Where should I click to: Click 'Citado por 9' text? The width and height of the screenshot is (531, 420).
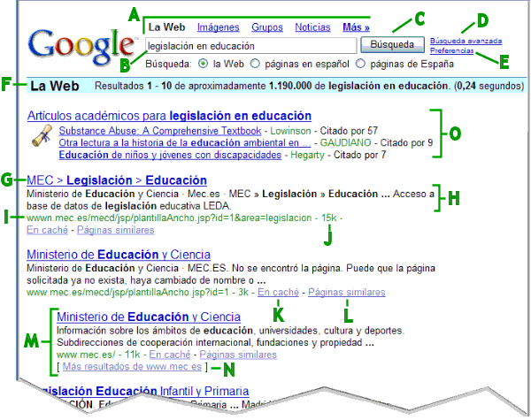406,143
